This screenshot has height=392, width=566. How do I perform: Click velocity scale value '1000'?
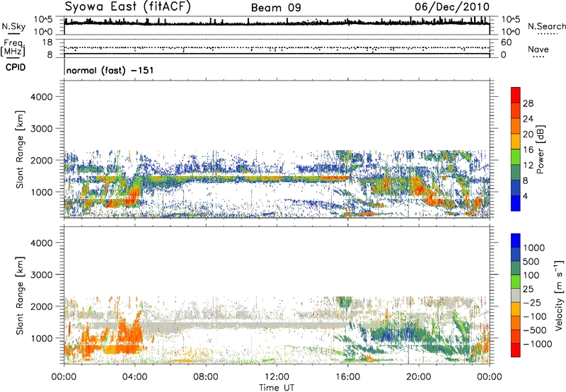[534, 248]
